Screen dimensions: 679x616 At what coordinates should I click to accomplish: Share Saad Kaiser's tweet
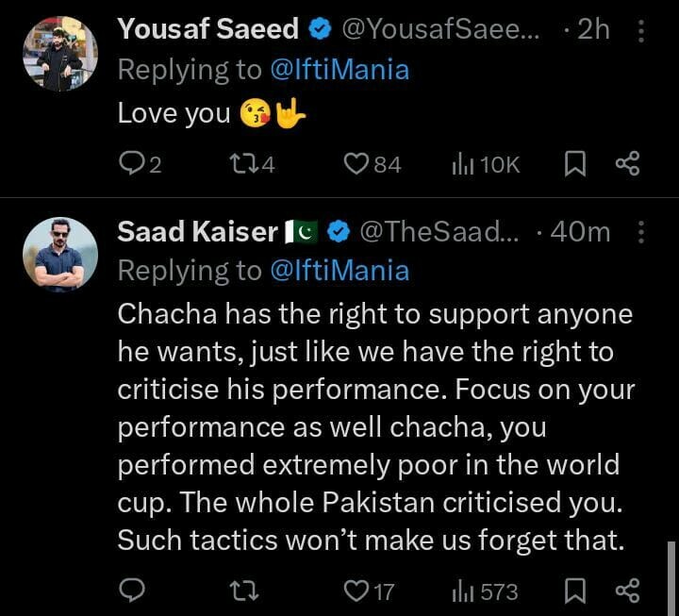(627, 591)
